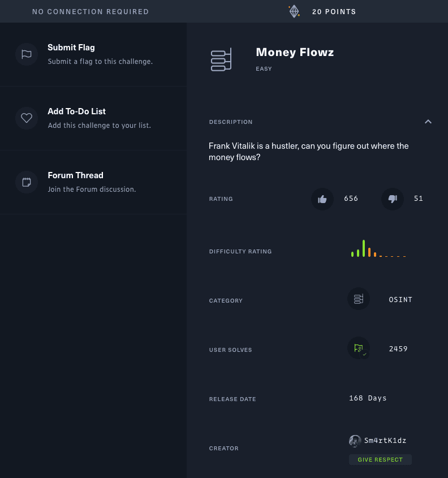Image resolution: width=448 pixels, height=478 pixels.
Task: Click the Give Respect button
Action: (x=380, y=459)
